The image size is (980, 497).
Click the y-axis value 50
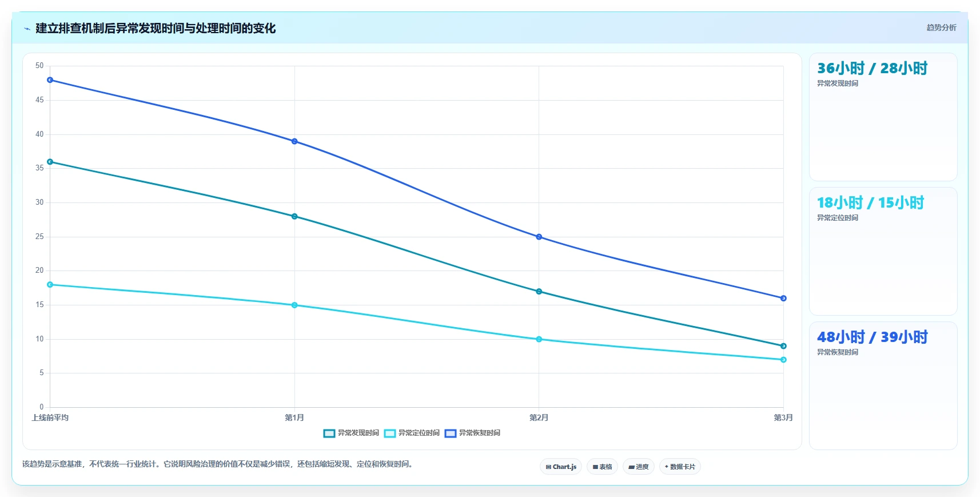coord(39,66)
